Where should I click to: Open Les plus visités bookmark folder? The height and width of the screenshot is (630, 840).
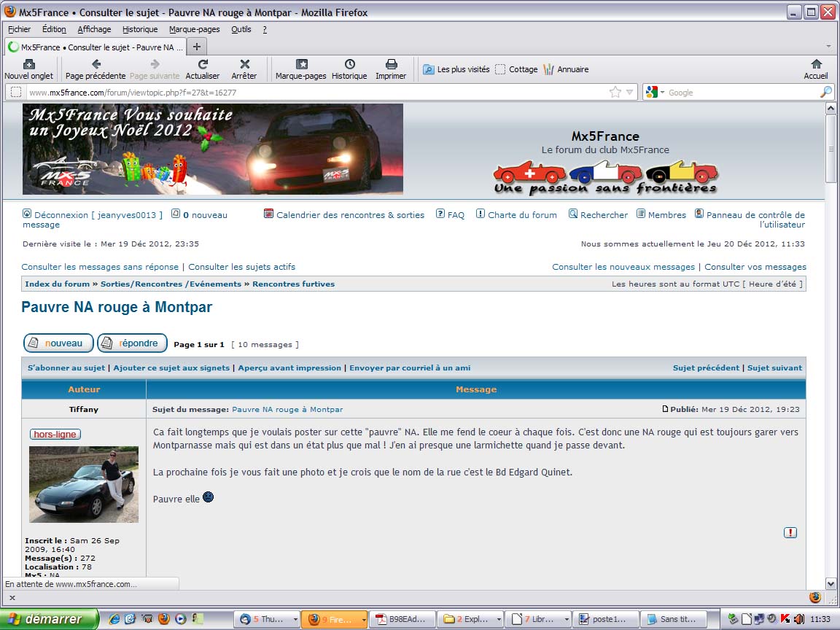(456, 69)
